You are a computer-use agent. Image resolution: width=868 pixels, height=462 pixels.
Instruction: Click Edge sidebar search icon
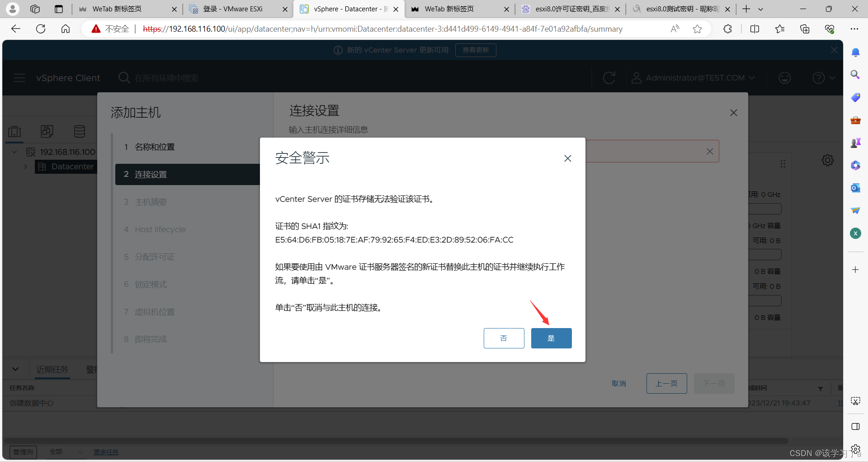(x=855, y=75)
